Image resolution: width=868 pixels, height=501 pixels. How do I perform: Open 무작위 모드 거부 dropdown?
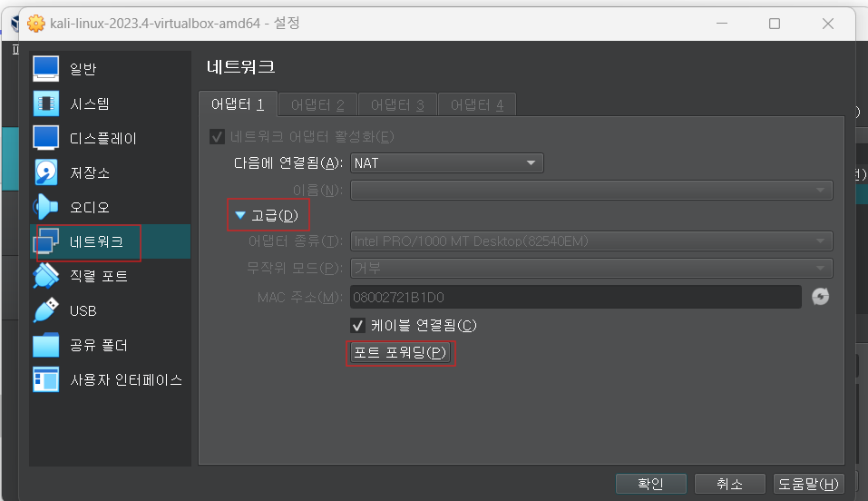(591, 269)
